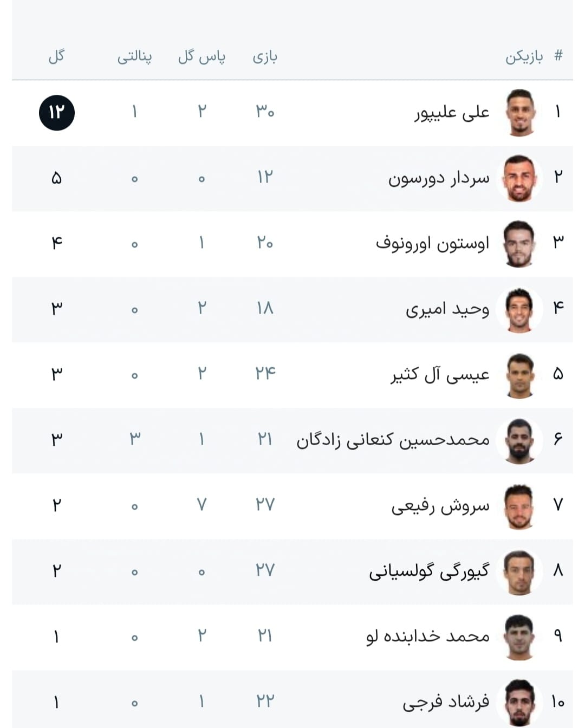The image size is (585, 728).
Task: Open محمد خدابنده لو player photo
Action: 520,637
